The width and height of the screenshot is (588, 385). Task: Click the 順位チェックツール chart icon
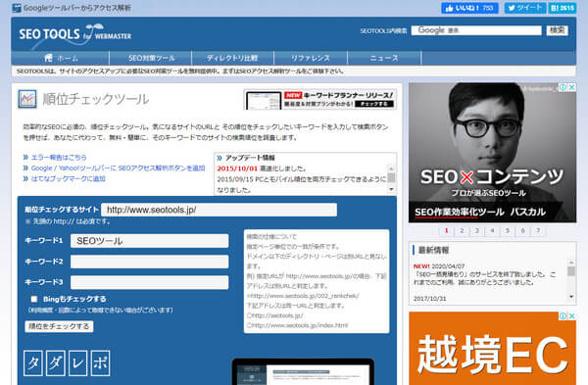(27, 99)
